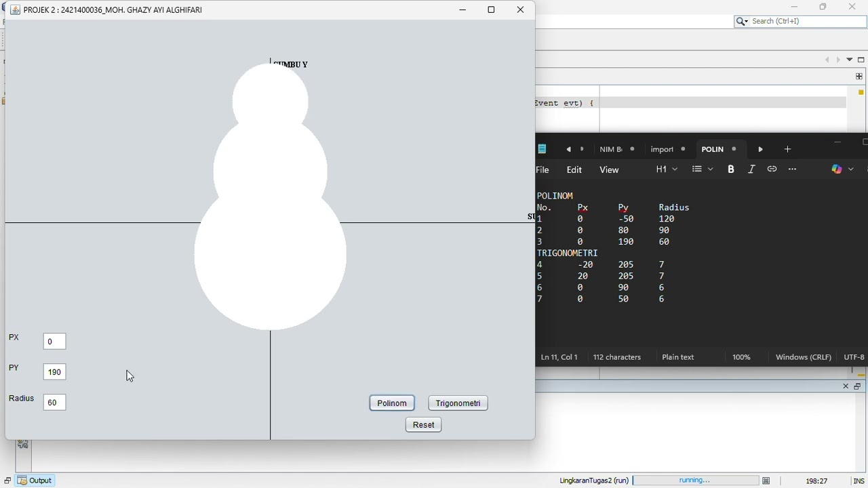This screenshot has height=488, width=868.
Task: Click the Windows (CRLF) line ending status
Action: tap(804, 357)
